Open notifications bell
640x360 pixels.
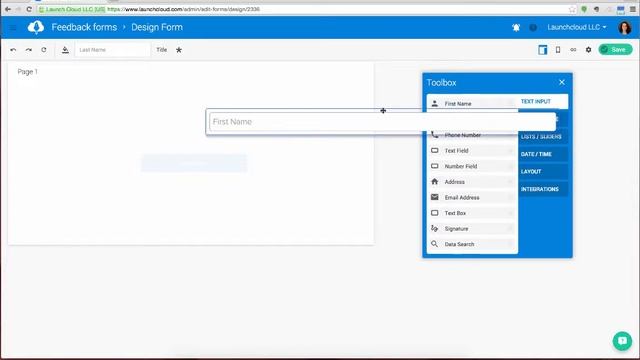click(x=516, y=27)
